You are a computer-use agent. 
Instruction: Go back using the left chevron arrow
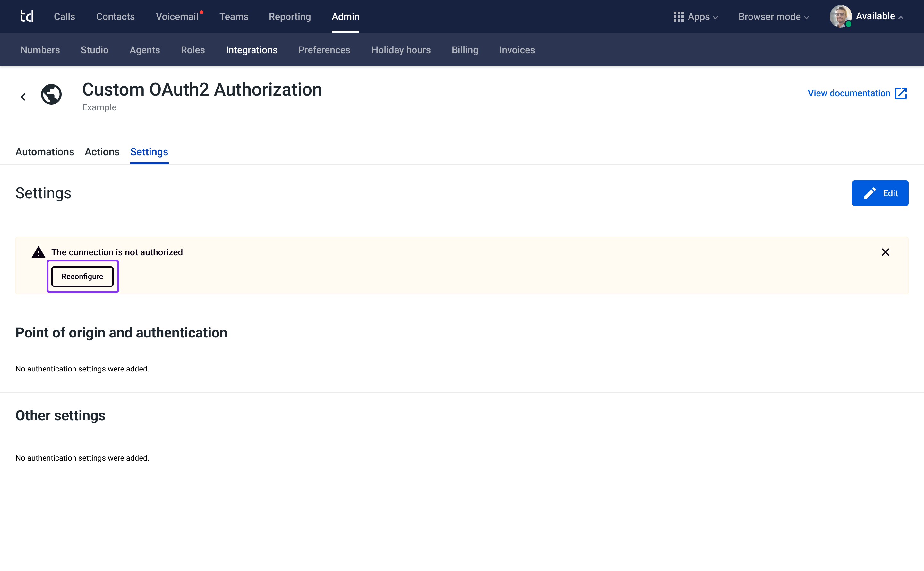click(x=23, y=97)
